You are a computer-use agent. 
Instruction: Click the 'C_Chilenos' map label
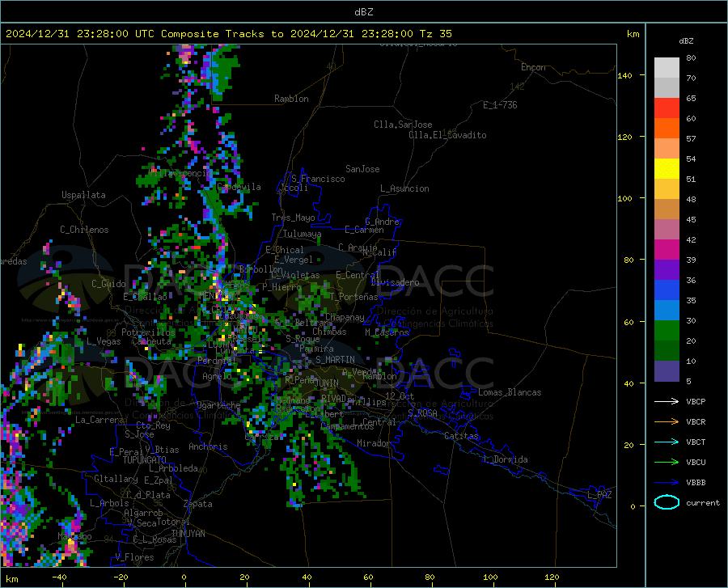pos(84,230)
